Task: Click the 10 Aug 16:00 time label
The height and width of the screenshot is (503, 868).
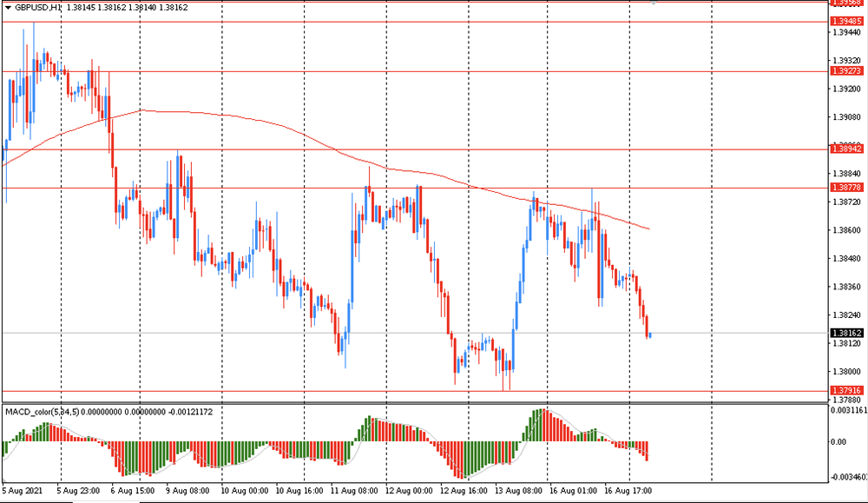Action: point(299,491)
